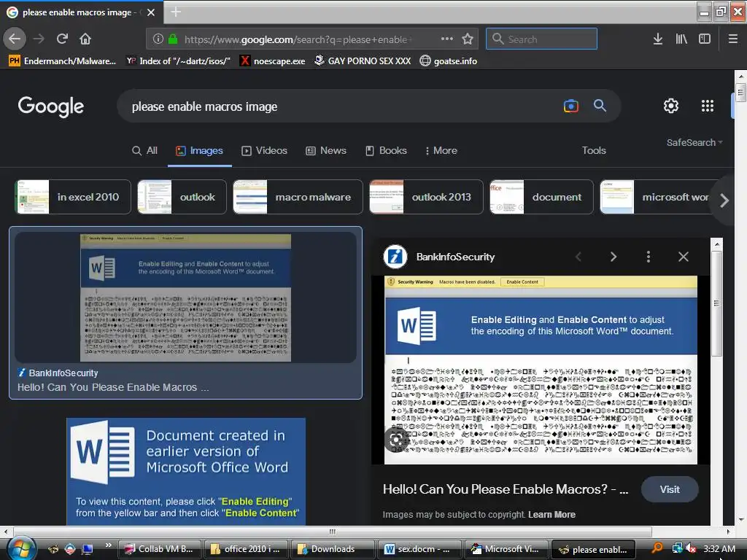Filter by the 'outlook' suggestion chip
This screenshot has width=747, height=560.
(182, 197)
